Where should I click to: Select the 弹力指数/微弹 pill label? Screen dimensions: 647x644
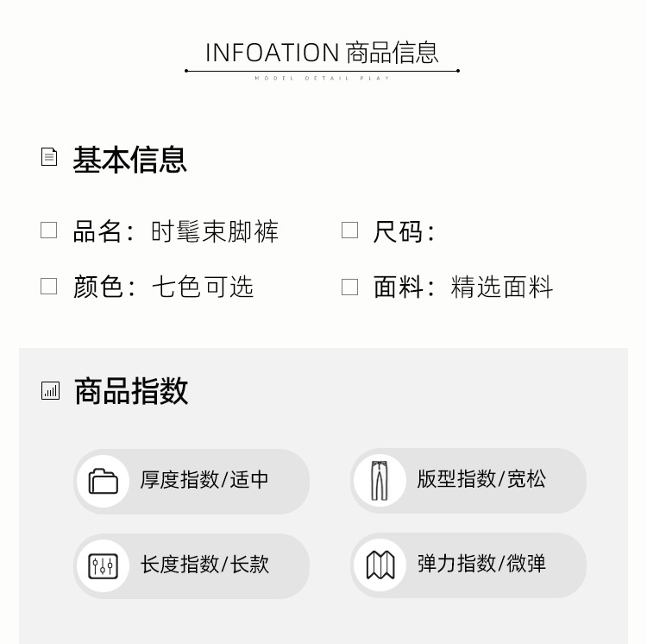(481, 565)
